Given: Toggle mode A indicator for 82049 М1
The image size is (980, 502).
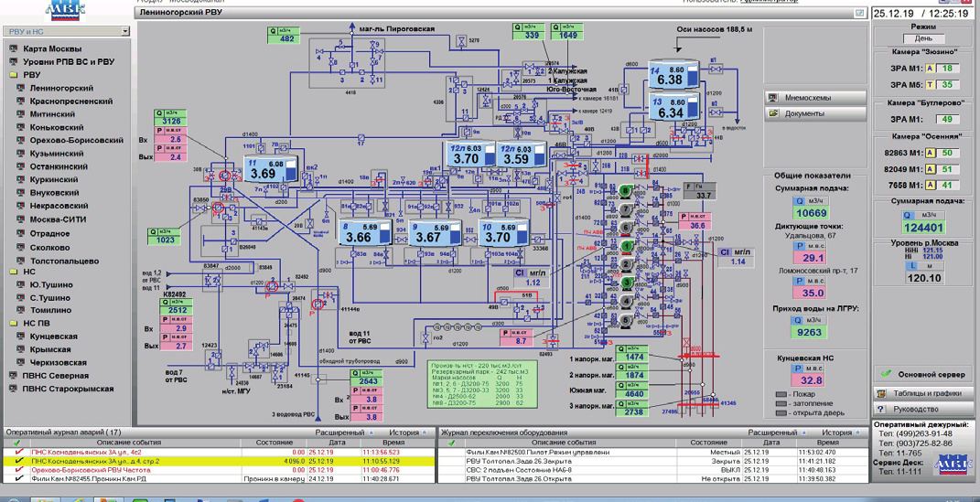Looking at the screenshot, I should pos(932,169).
